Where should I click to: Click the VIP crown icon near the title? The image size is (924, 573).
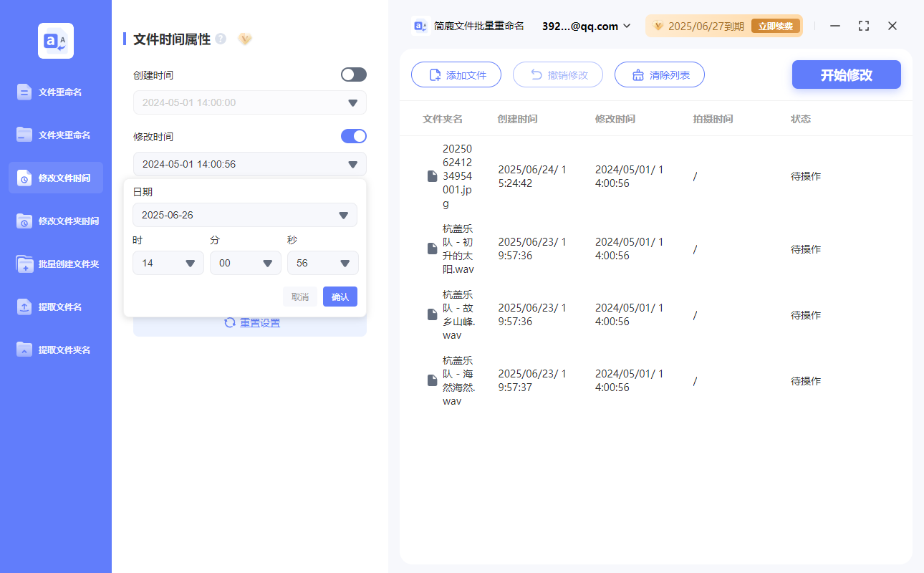point(245,39)
